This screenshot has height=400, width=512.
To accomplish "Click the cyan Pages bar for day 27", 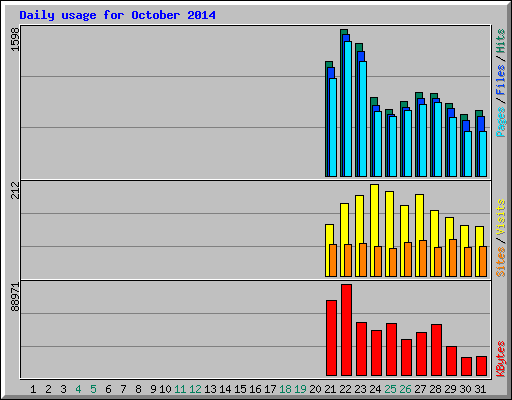I will click(423, 141).
